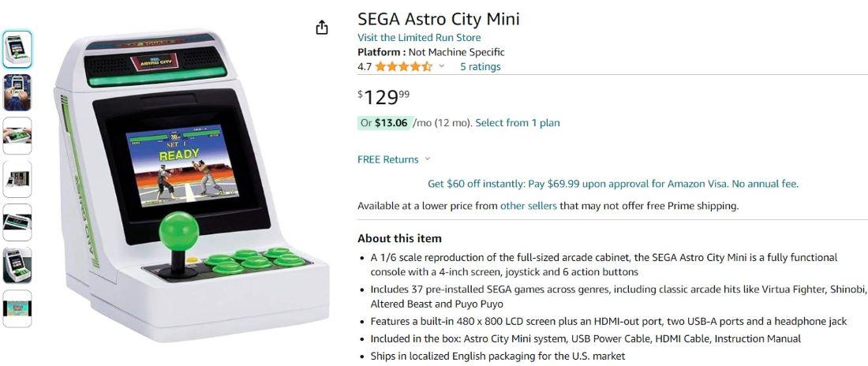Image resolution: width=868 pixels, height=366 pixels.
Task: Open the Get $60 off Amazon Visa offer
Action: [612, 184]
